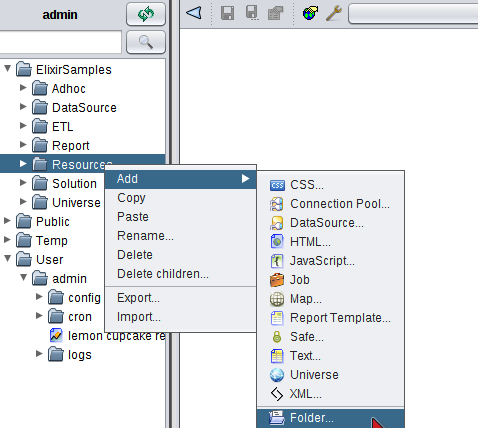This screenshot has width=478, height=428.
Task: Select the Solution folder label in tree
Action: pos(74,184)
